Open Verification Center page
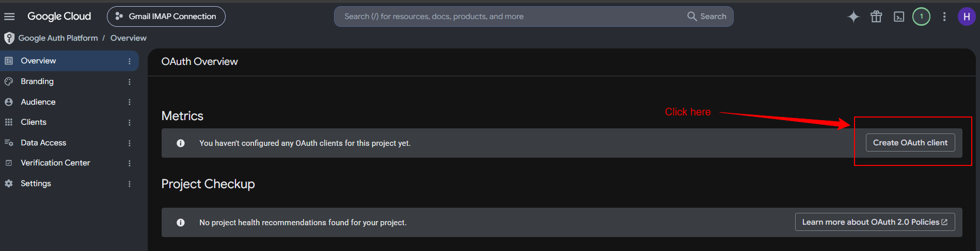Screen dimensions: 980x251 click(69, 163)
